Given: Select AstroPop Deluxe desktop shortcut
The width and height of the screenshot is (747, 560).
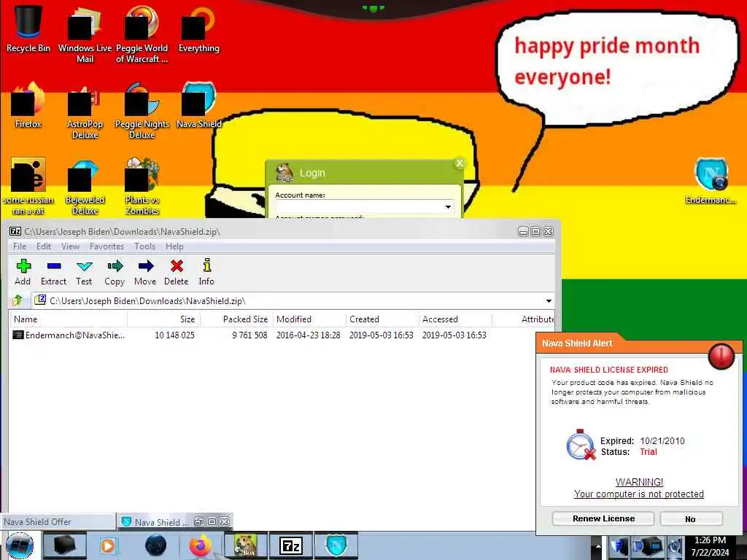Looking at the screenshot, I should click(85, 111).
